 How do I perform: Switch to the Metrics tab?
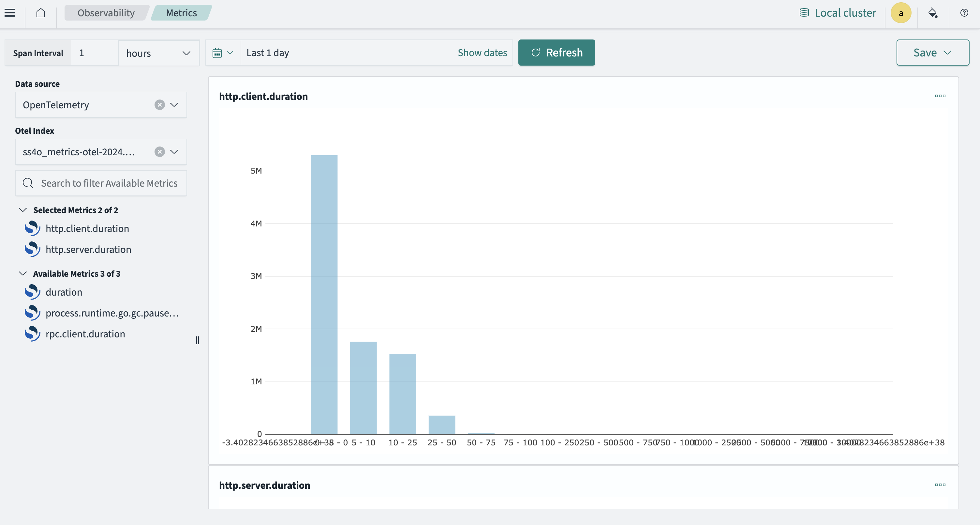tap(181, 13)
